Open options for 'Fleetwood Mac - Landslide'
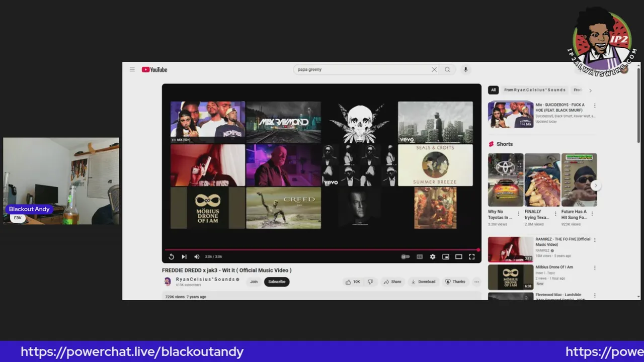This screenshot has height=362, width=644. pos(594,295)
